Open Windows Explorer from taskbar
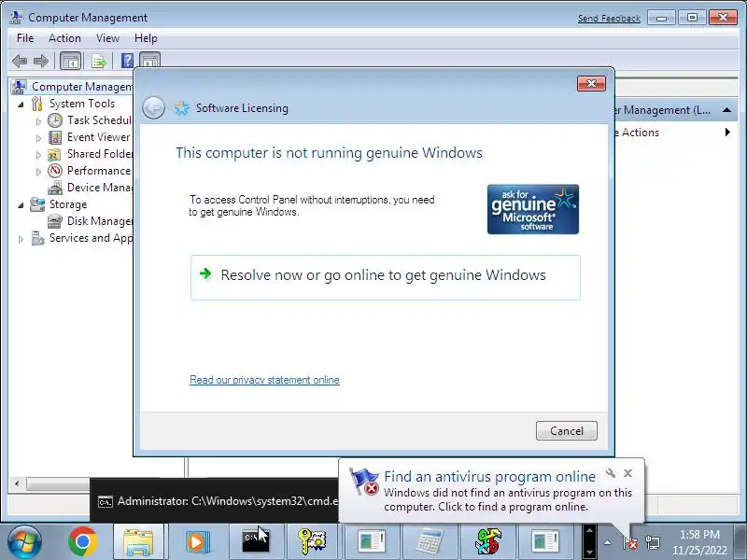This screenshot has width=747, height=560. click(x=138, y=542)
